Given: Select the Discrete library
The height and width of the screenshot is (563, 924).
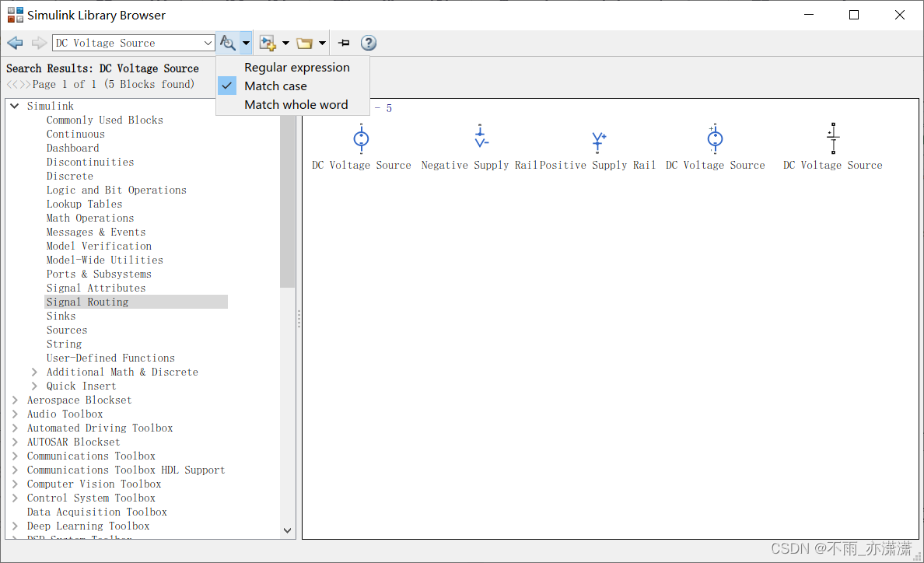Looking at the screenshot, I should tap(69, 176).
